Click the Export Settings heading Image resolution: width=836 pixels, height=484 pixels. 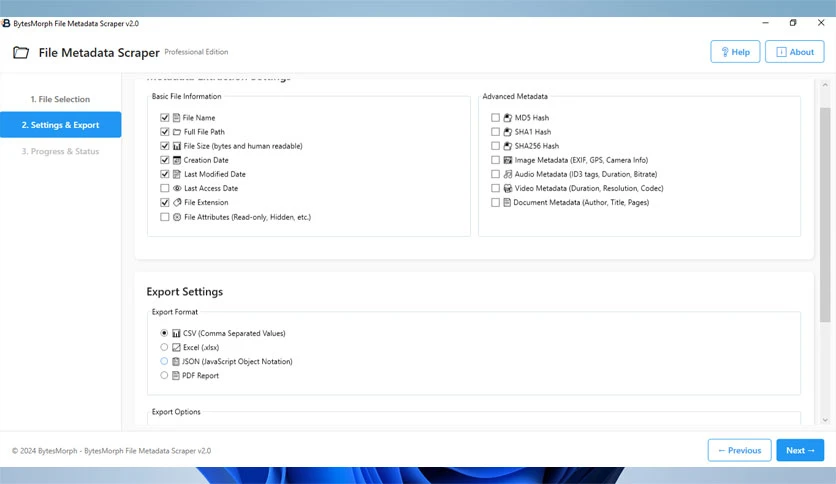tap(184, 292)
